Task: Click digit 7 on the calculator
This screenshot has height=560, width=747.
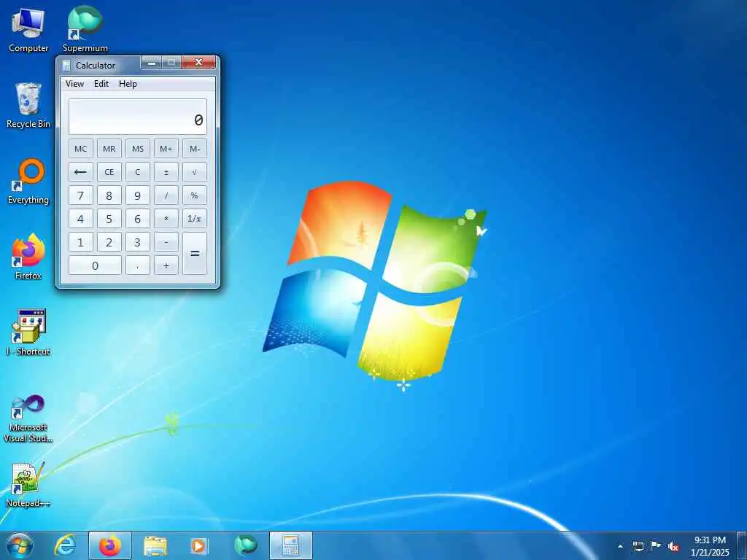Action: [x=80, y=195]
